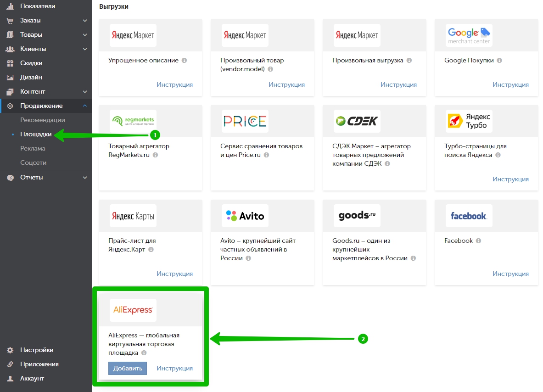Viewport: 543px width, 392px height.
Task: Click the PRICE logo thumbnail
Action: click(245, 121)
